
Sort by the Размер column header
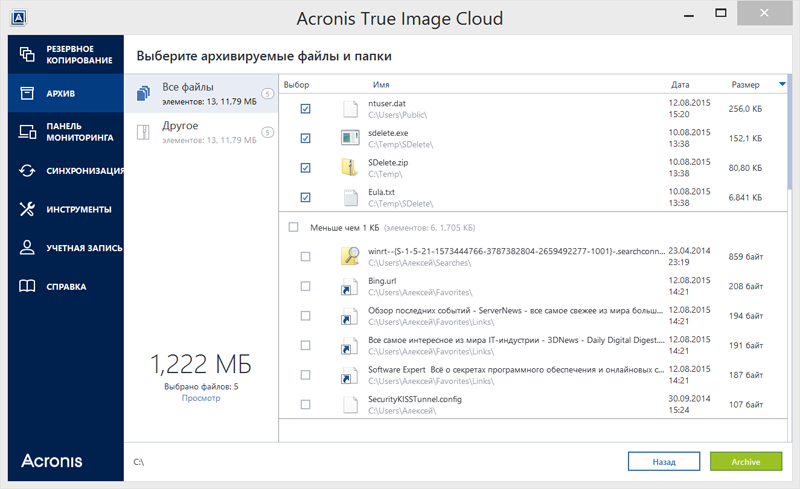click(745, 85)
